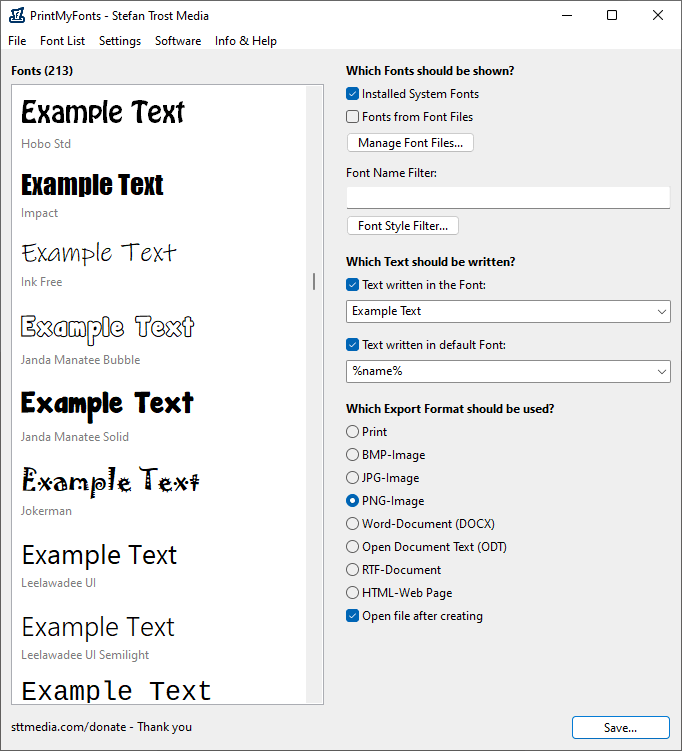Image resolution: width=682 pixels, height=751 pixels.
Task: Disable Open file after creating
Action: click(x=352, y=616)
